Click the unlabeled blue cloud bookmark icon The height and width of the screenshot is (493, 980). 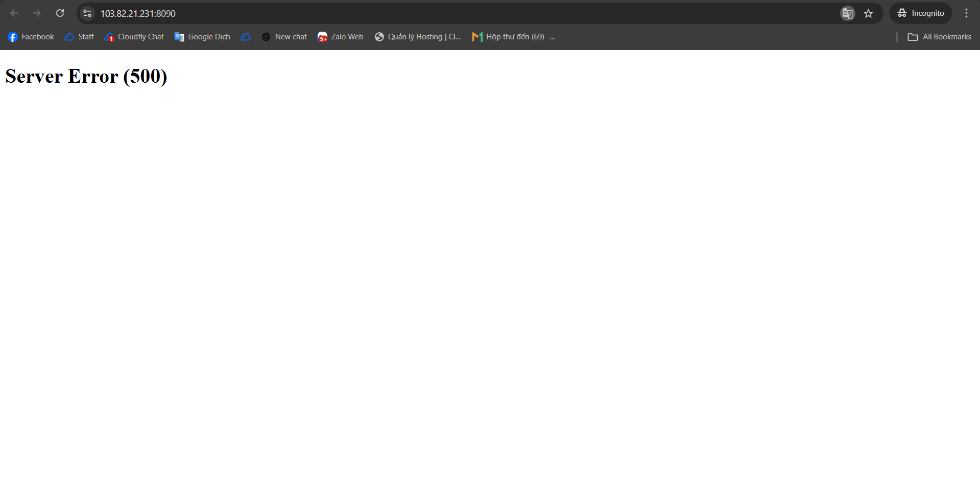(246, 37)
